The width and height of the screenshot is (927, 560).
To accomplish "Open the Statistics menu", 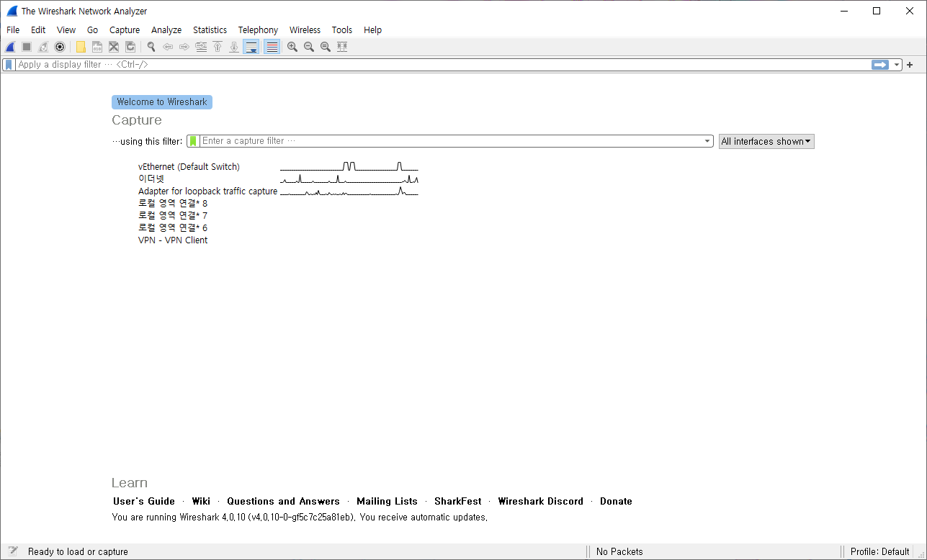I will tap(210, 30).
